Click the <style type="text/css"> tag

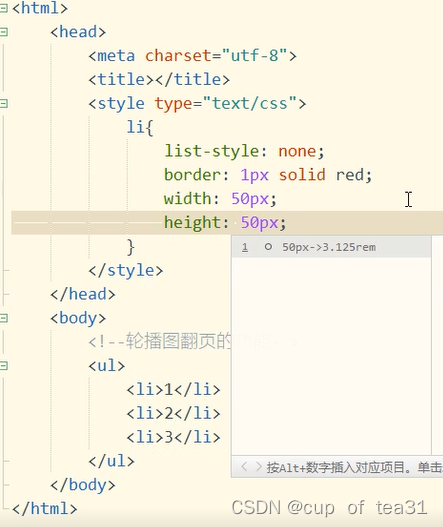197,104
